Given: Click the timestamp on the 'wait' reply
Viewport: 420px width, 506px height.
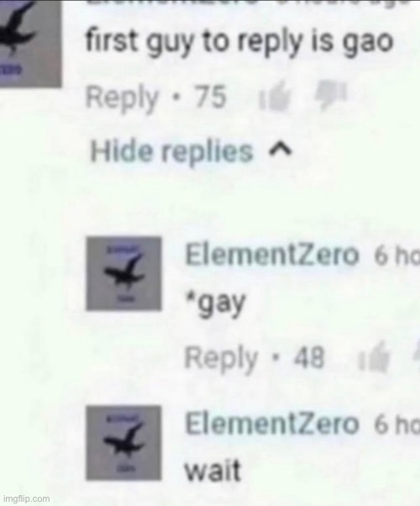Looking at the screenshot, I should click(397, 425).
